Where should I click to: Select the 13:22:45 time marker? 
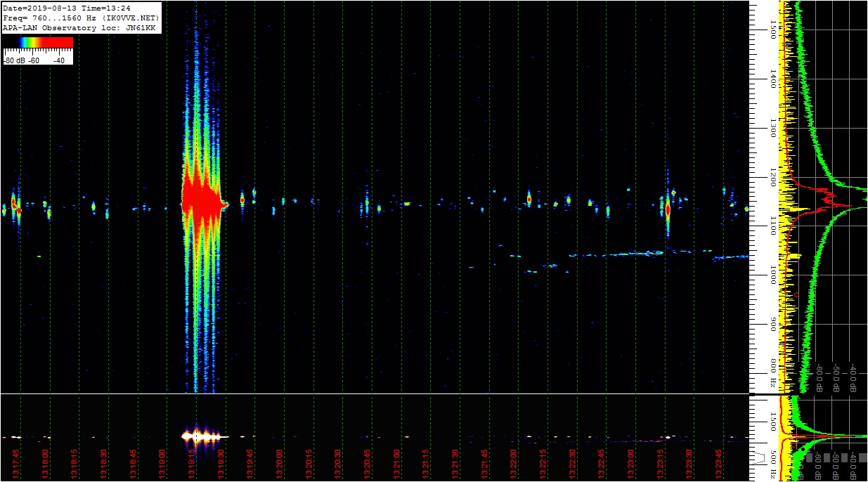tap(602, 465)
